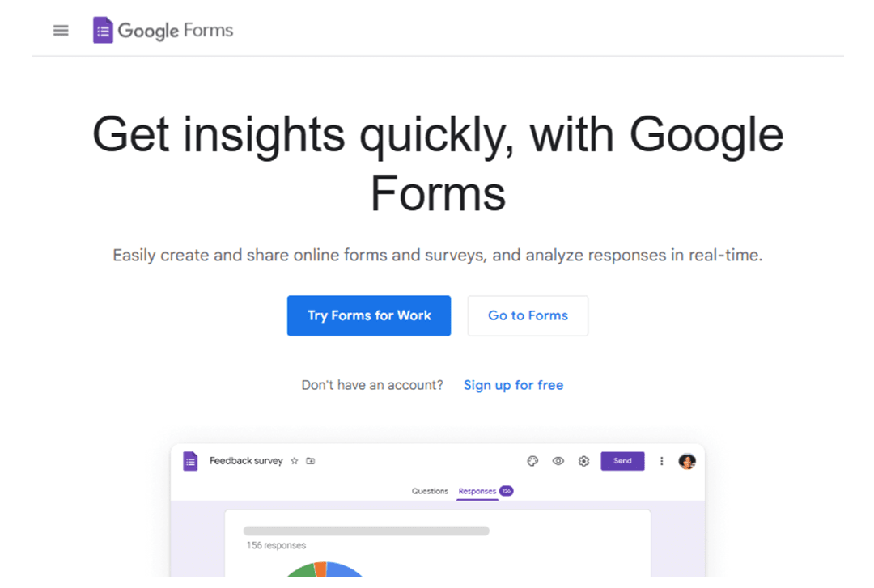Click Go to Forms
This screenshot has height=588, width=874.
click(527, 315)
